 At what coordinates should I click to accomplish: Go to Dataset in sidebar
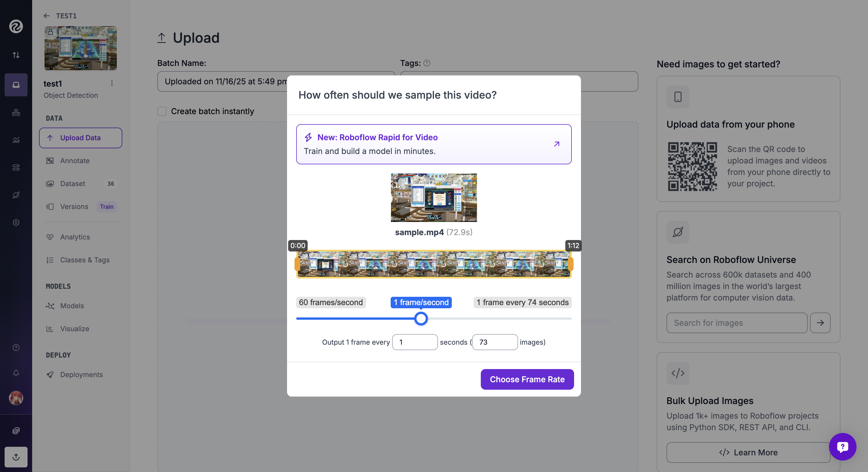point(72,184)
